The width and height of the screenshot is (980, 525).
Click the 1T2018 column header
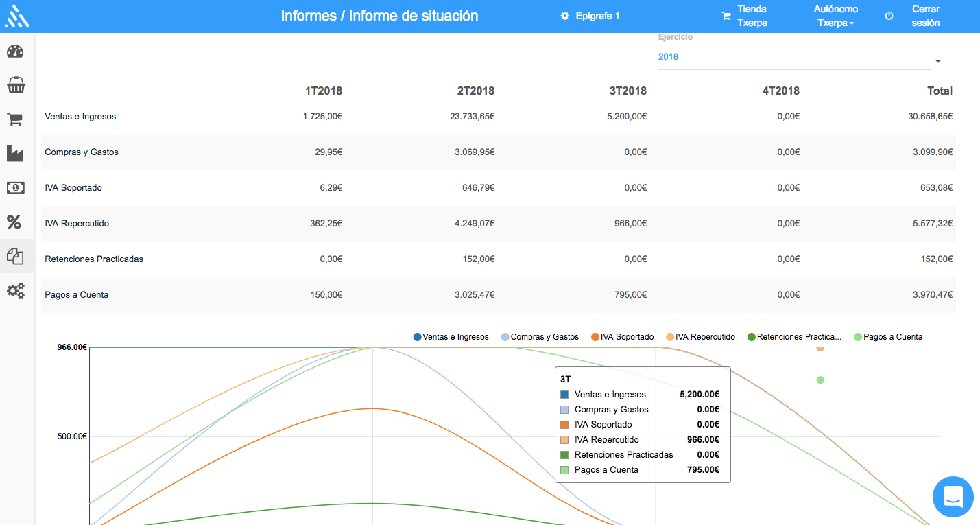324,91
